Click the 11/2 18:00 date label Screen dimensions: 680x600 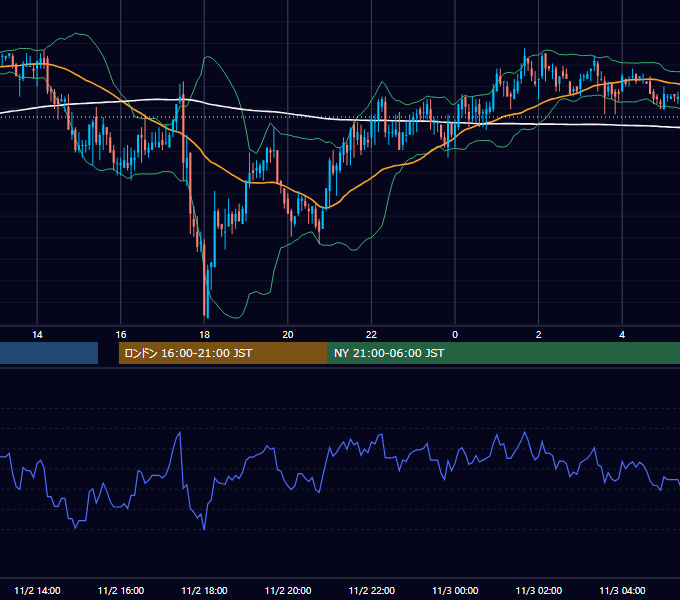tap(204, 590)
